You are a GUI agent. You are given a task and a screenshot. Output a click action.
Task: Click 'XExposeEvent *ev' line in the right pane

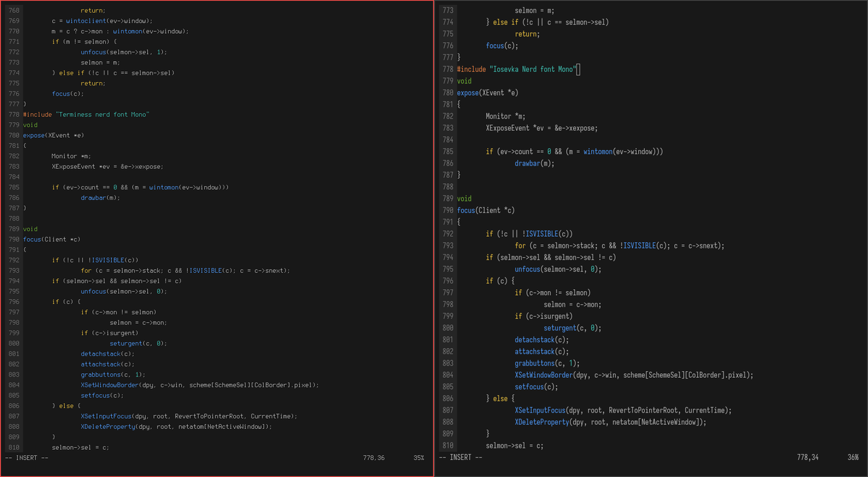point(542,128)
